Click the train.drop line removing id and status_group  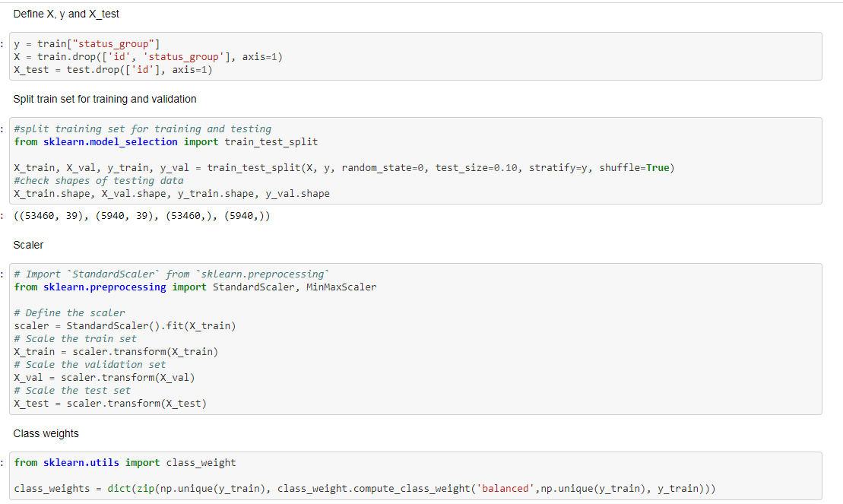[x=148, y=56]
